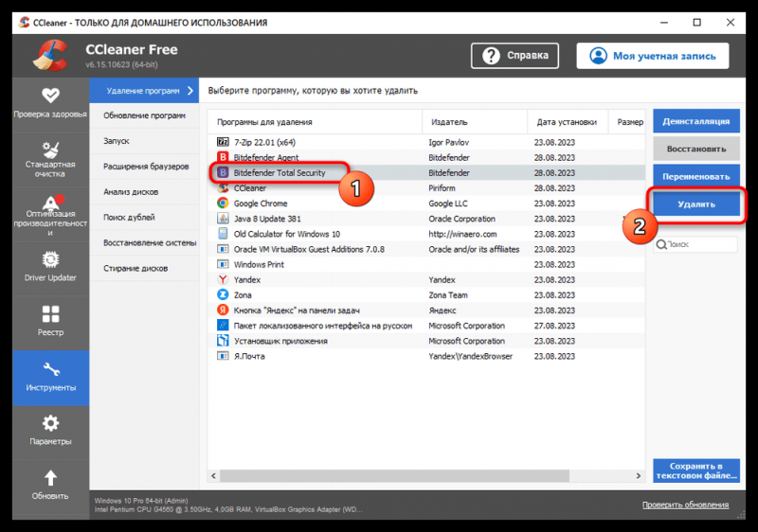Image resolution: width=758 pixels, height=532 pixels.
Task: Click publisher cell Igor Pavlov
Action: click(448, 142)
